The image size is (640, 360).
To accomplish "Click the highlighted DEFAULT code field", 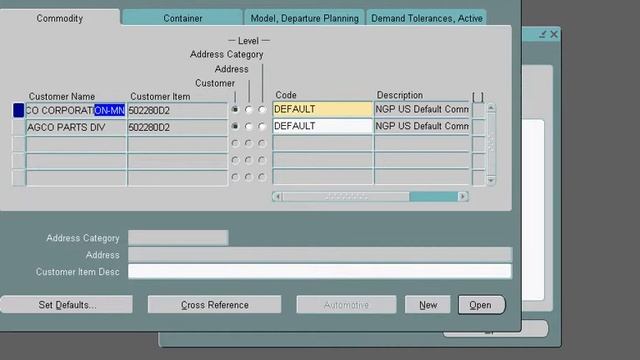I will click(322, 109).
